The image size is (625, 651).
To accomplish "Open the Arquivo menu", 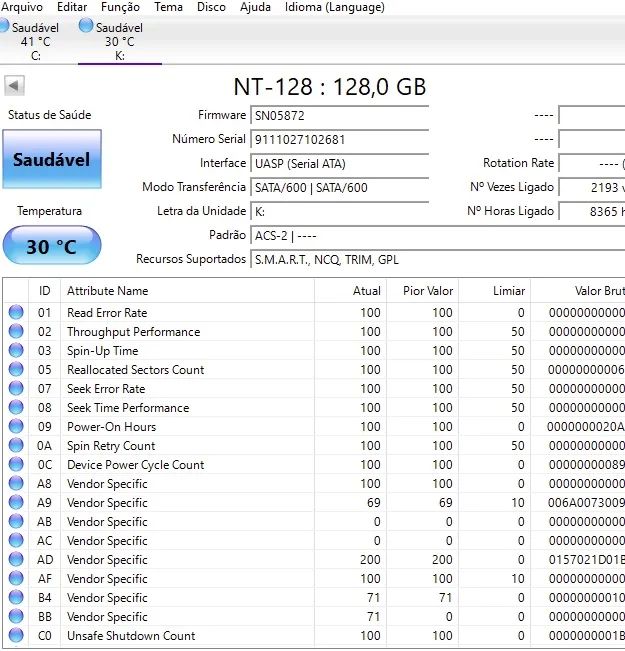I will 22,7.
